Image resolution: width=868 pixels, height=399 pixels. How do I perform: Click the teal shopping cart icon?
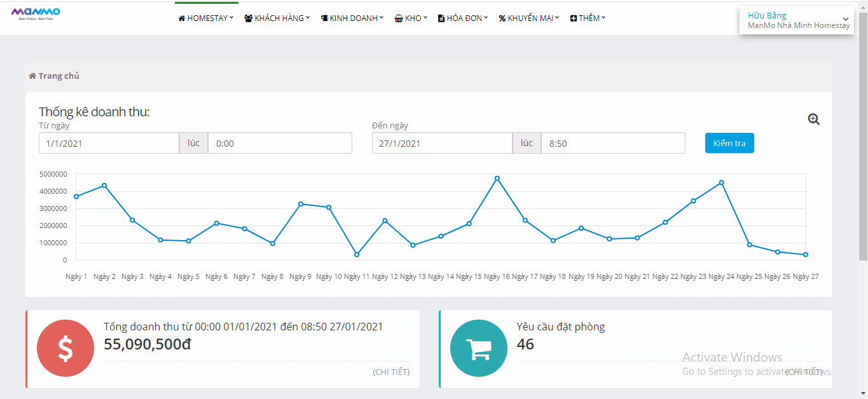point(479,349)
